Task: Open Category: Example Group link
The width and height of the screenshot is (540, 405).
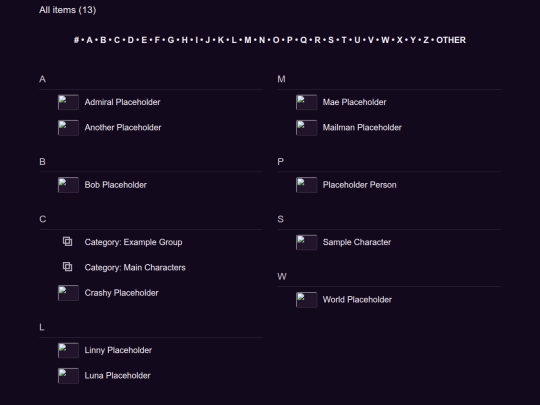Action: pos(133,242)
